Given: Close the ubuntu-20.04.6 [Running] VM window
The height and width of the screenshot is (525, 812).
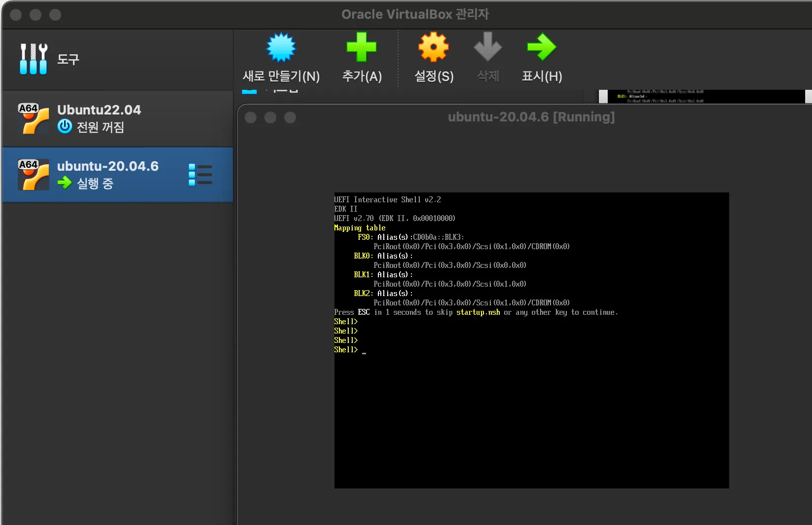Looking at the screenshot, I should coord(251,117).
